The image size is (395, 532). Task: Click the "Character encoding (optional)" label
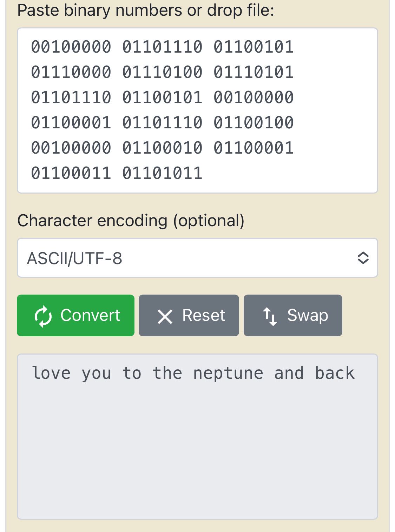[x=131, y=221]
